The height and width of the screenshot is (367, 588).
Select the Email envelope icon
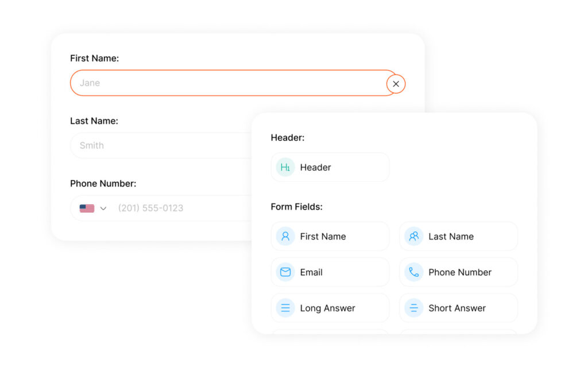(285, 272)
